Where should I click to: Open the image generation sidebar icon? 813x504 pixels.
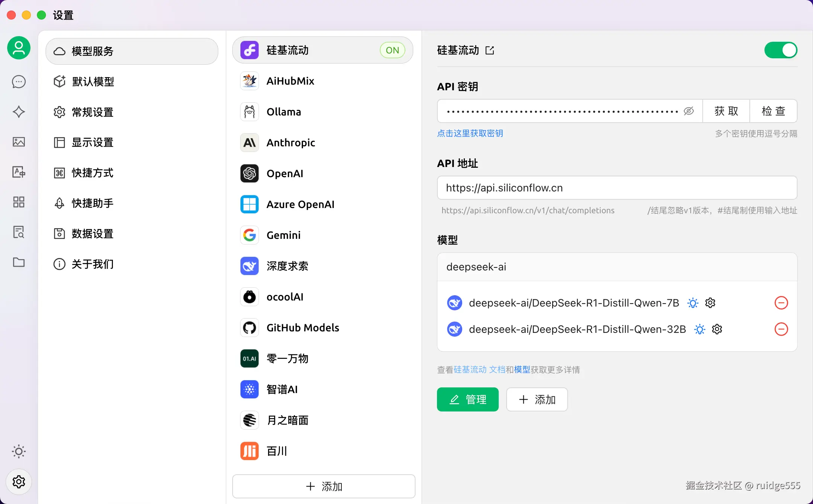click(19, 142)
